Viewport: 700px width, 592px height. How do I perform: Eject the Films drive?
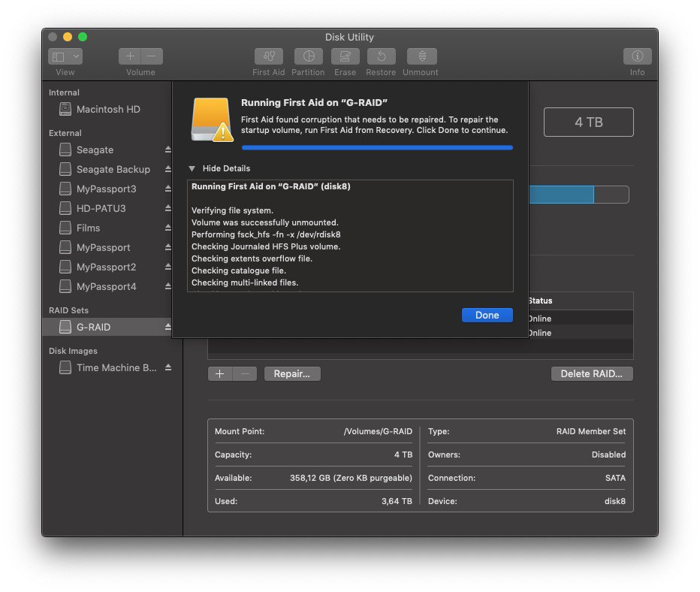pyautogui.click(x=167, y=228)
